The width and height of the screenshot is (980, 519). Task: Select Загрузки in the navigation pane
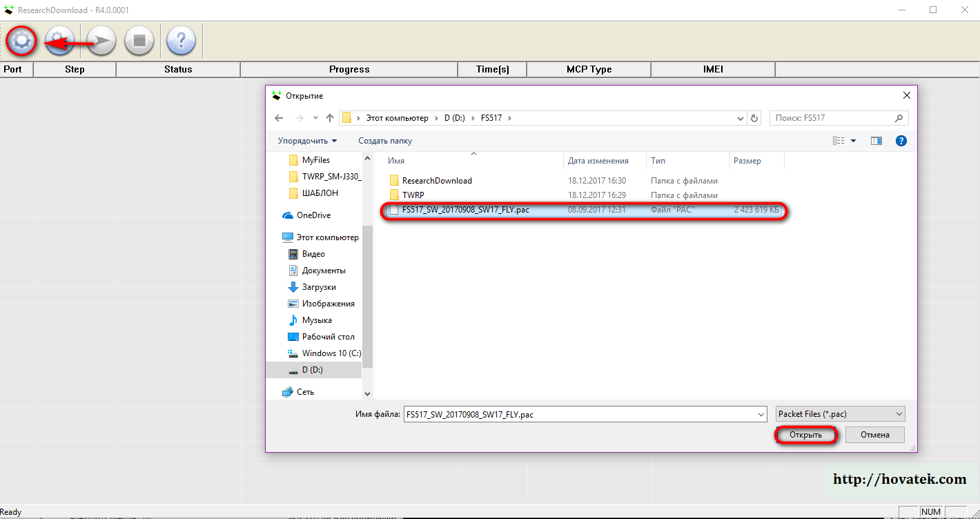click(x=319, y=287)
